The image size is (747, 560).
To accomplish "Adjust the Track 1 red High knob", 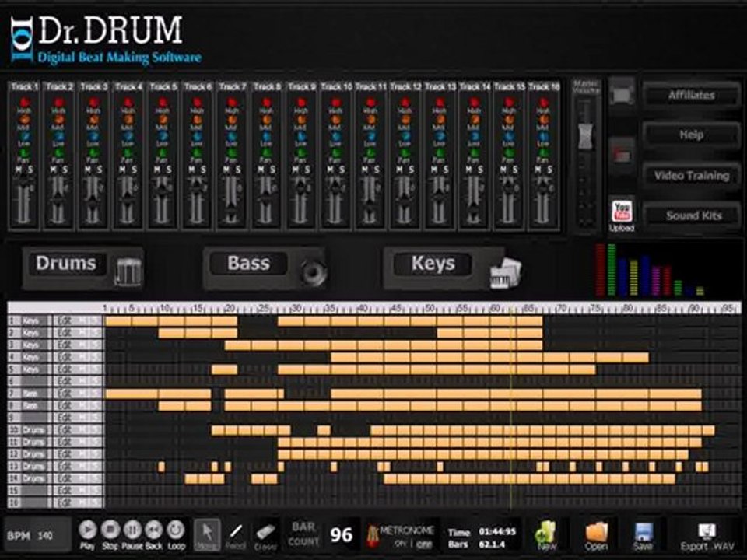I will tap(24, 103).
